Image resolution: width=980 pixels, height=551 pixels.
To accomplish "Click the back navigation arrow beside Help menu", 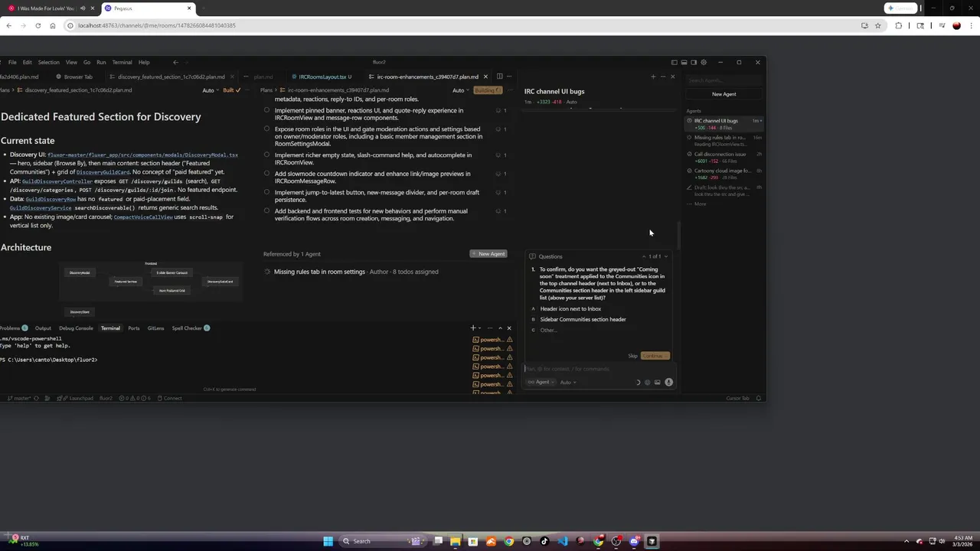I will point(175,62).
